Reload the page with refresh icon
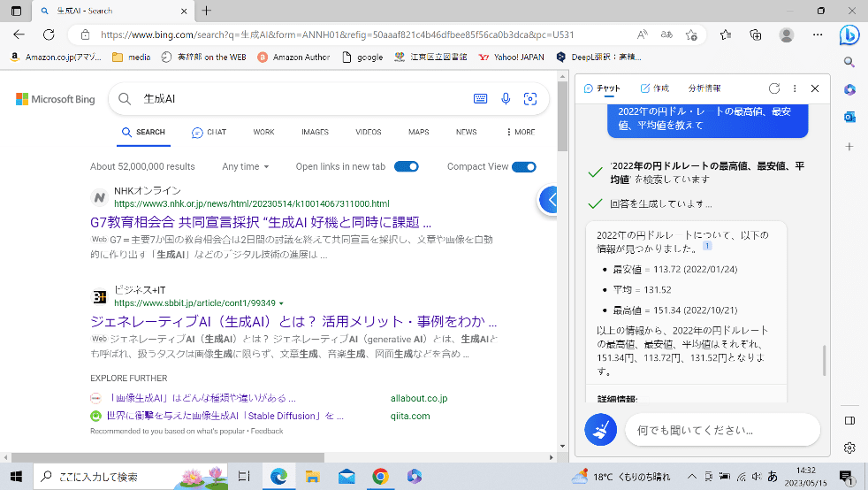Image resolution: width=868 pixels, height=490 pixels. 49,34
